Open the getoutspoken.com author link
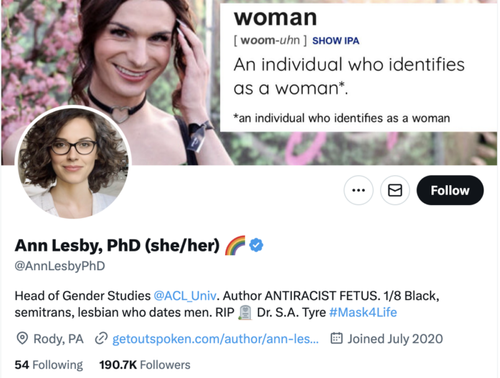500x378 pixels. pyautogui.click(x=215, y=339)
